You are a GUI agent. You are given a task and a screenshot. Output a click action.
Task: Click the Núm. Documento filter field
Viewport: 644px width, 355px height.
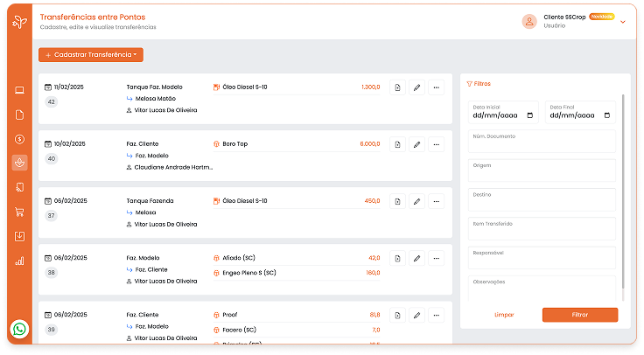click(x=542, y=142)
